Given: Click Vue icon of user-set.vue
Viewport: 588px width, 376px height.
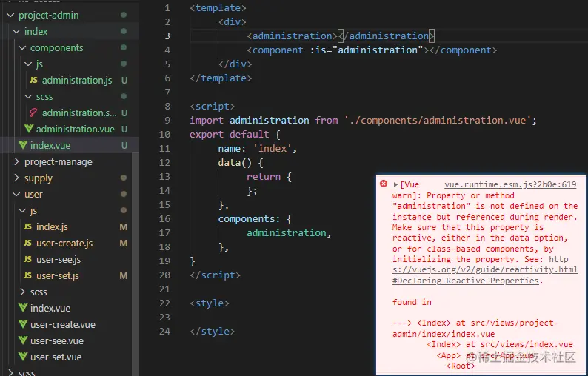Looking at the screenshot, I should tap(23, 357).
